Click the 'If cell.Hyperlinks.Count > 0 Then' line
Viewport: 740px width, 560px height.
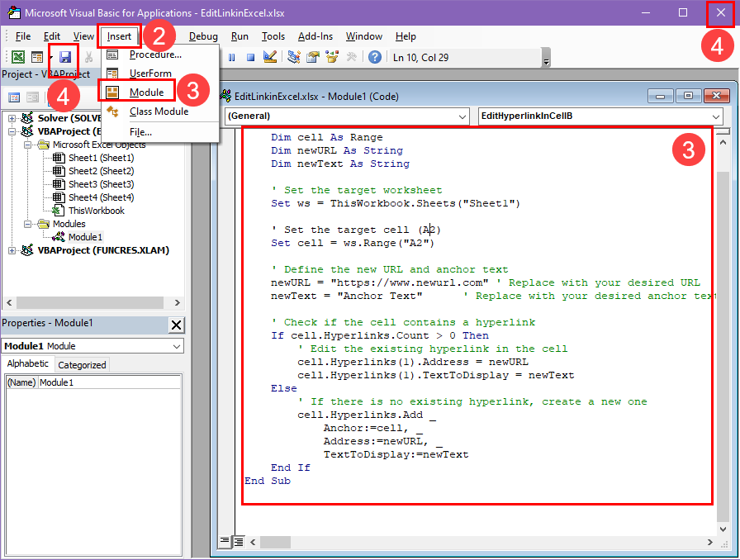pyautogui.click(x=379, y=335)
